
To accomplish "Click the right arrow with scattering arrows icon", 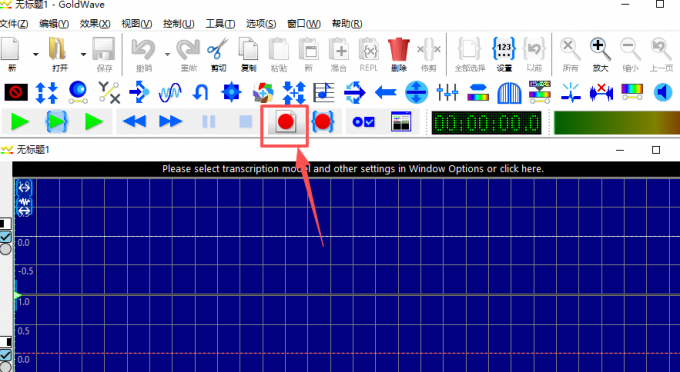I will click(354, 92).
